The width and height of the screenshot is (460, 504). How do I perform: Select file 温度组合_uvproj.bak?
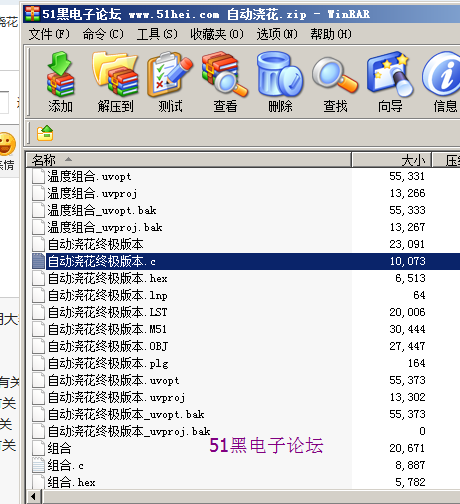tap(105, 227)
